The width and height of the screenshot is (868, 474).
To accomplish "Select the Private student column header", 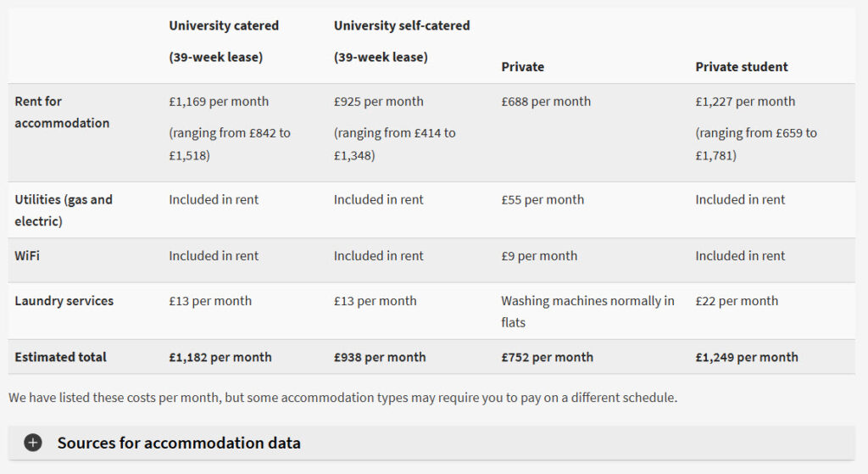I will coord(742,67).
